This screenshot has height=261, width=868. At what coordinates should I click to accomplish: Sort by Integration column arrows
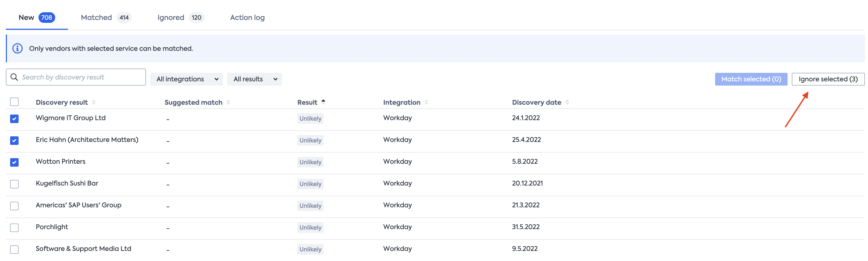pos(426,102)
